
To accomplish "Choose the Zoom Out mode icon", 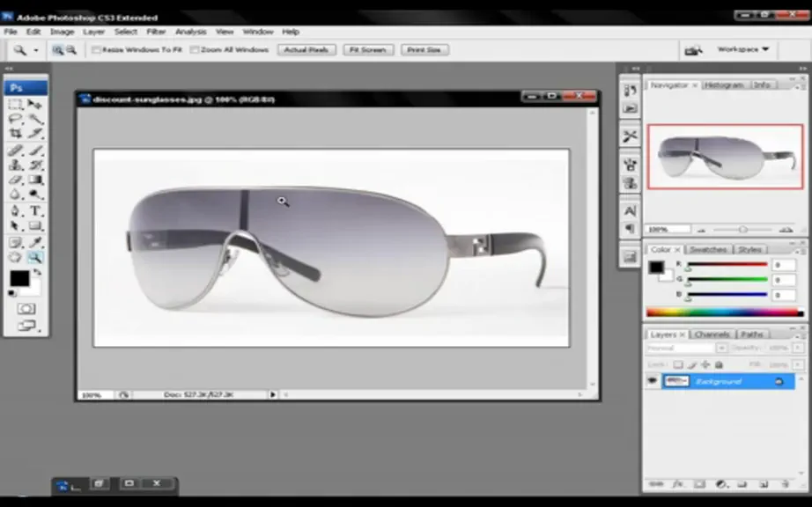I will coord(71,49).
